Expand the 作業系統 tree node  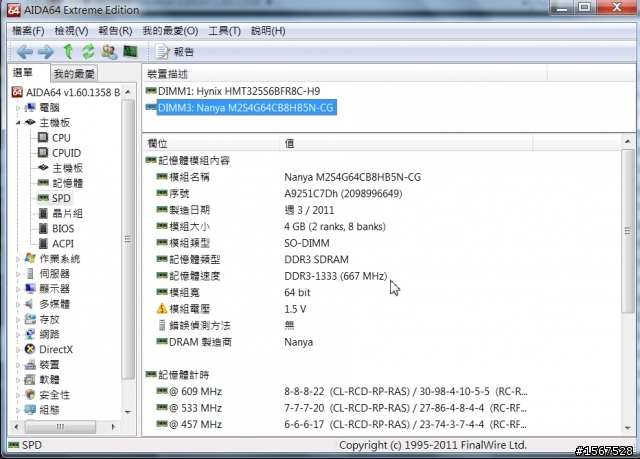(x=18, y=259)
